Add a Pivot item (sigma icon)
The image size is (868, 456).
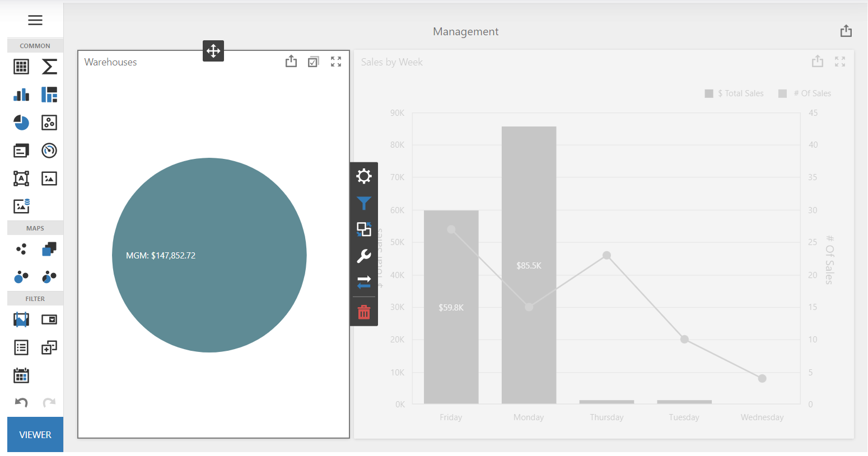(x=49, y=67)
